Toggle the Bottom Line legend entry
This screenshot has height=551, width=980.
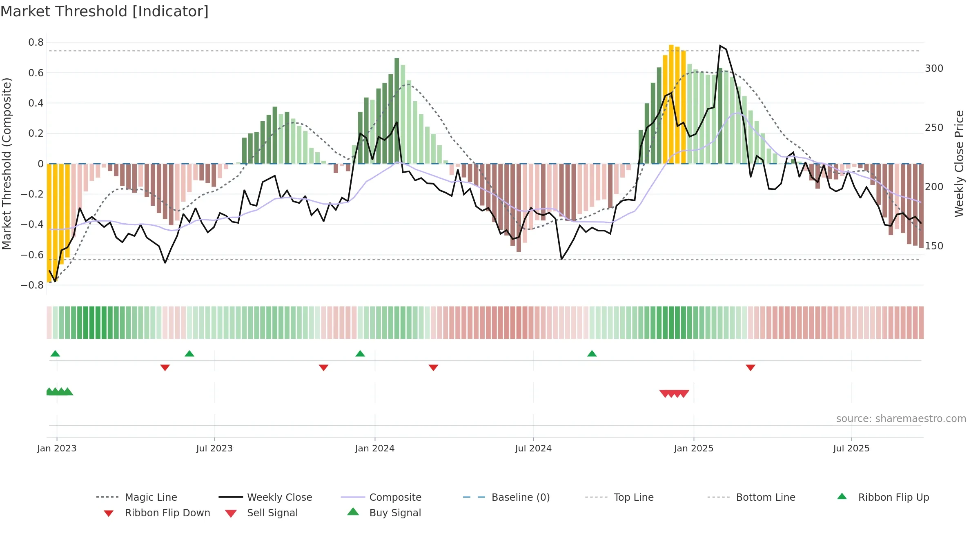click(x=751, y=497)
